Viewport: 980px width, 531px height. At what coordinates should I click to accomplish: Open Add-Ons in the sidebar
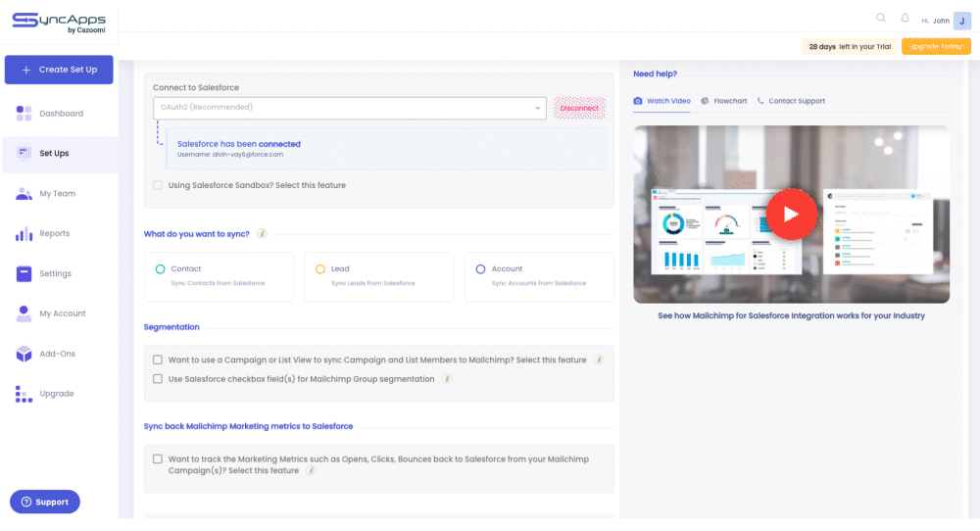60,354
